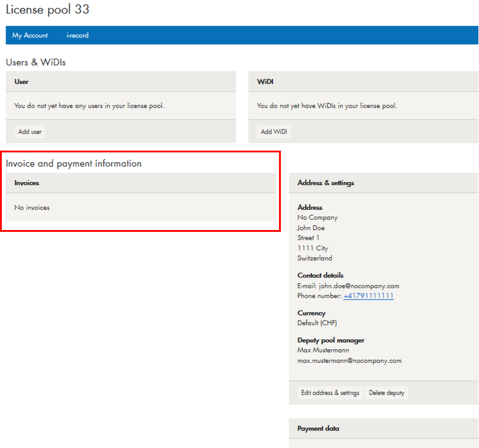Click the User panel header
This screenshot has width=479, height=448.
pyautogui.click(x=21, y=82)
